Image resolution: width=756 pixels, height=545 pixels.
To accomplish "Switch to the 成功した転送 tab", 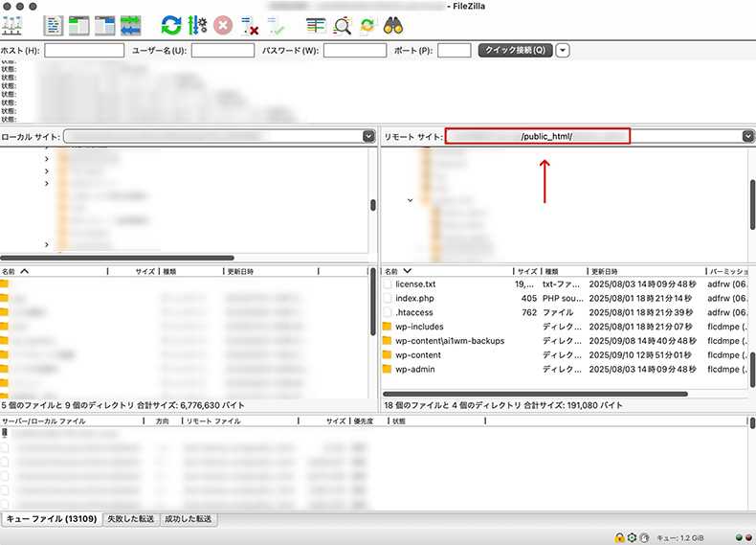I will click(x=188, y=519).
